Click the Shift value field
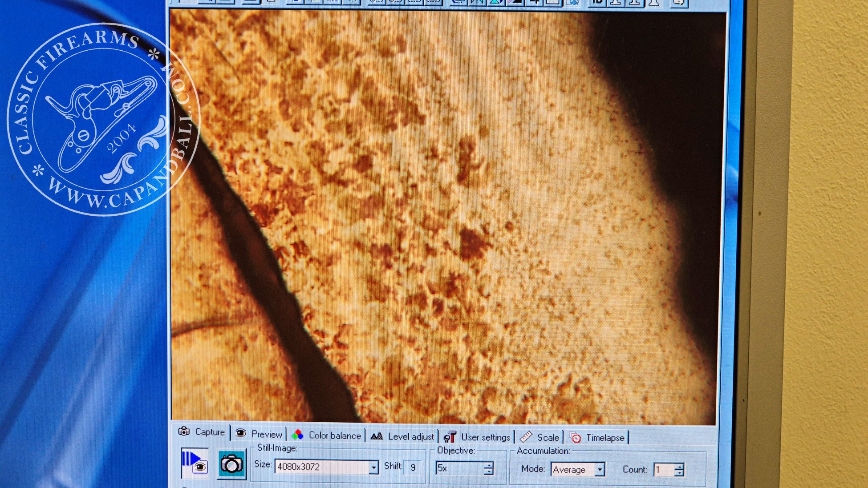 [x=413, y=467]
